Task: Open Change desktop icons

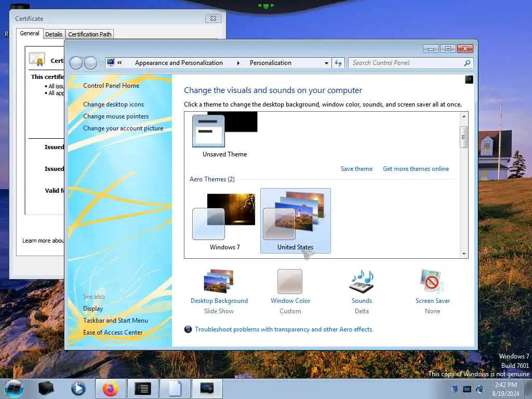Action: tap(113, 104)
